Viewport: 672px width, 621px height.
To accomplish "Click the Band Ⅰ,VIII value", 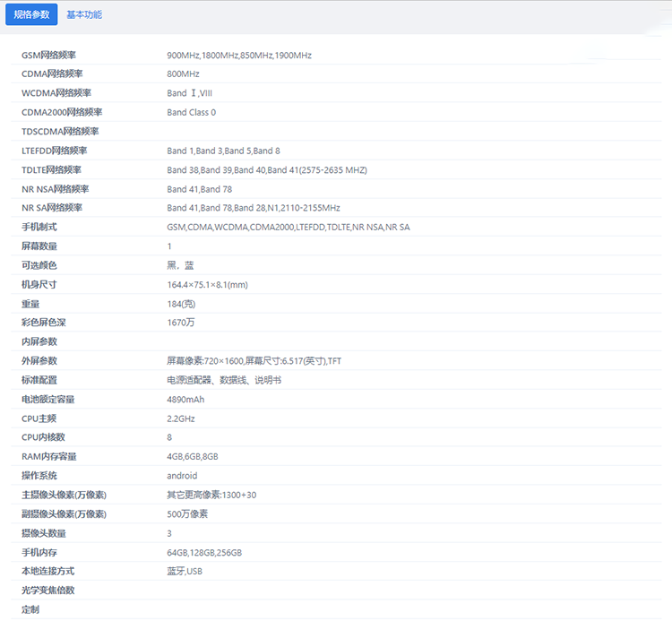I will click(x=189, y=93).
